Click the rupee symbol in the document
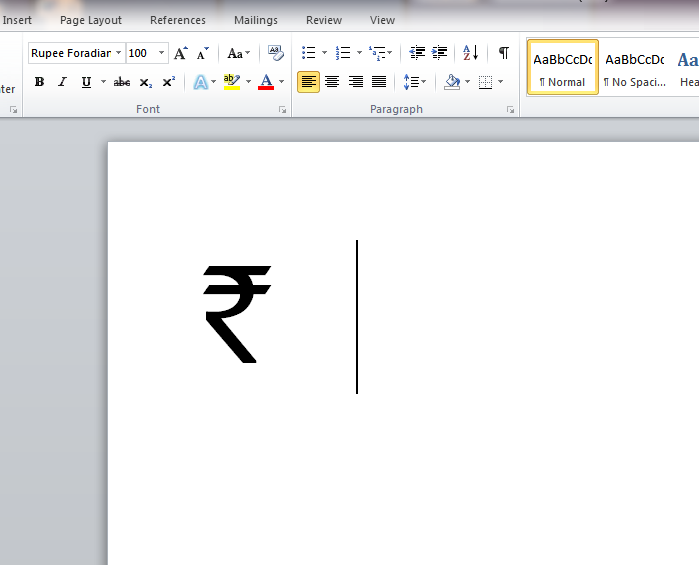Image resolution: width=699 pixels, height=565 pixels. [237, 314]
